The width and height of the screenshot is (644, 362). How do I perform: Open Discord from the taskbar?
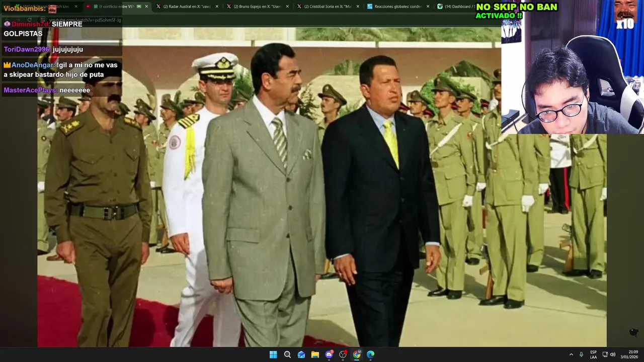point(329,354)
